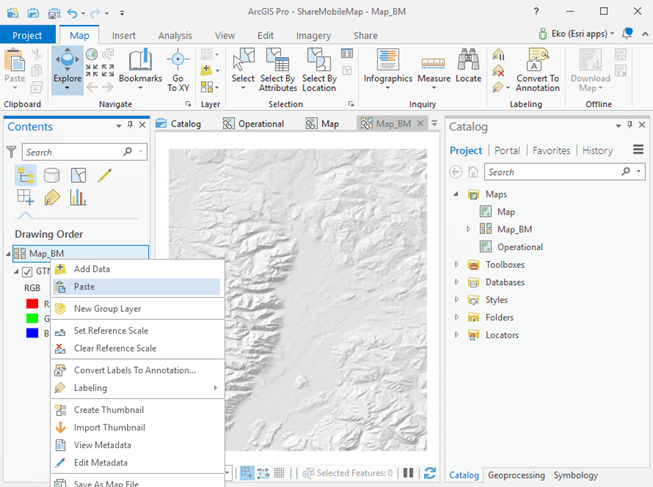Click the blue band color swatch

point(32,333)
